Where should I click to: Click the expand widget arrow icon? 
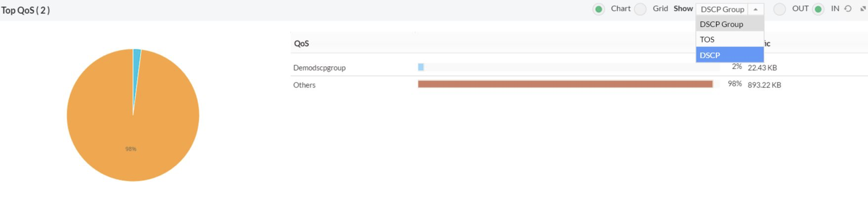pos(863,9)
